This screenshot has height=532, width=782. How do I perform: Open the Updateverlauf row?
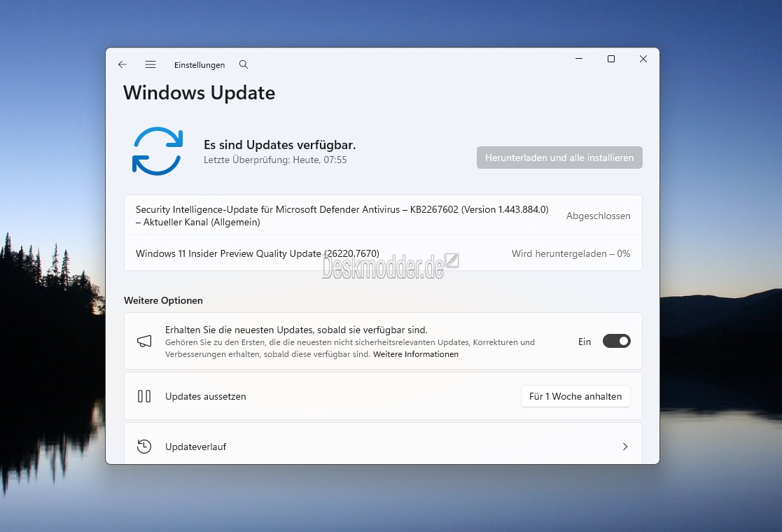click(382, 447)
